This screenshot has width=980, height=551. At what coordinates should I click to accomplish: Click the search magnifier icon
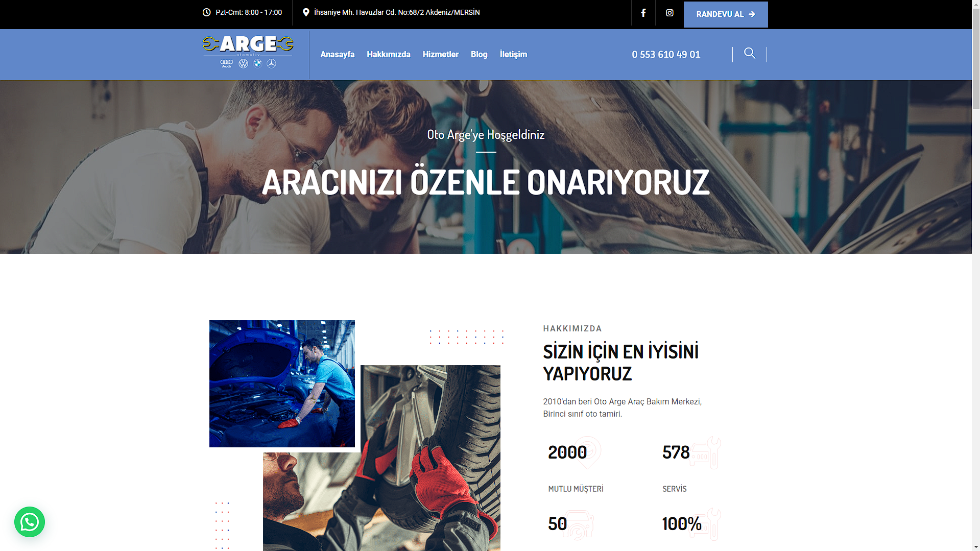click(749, 53)
